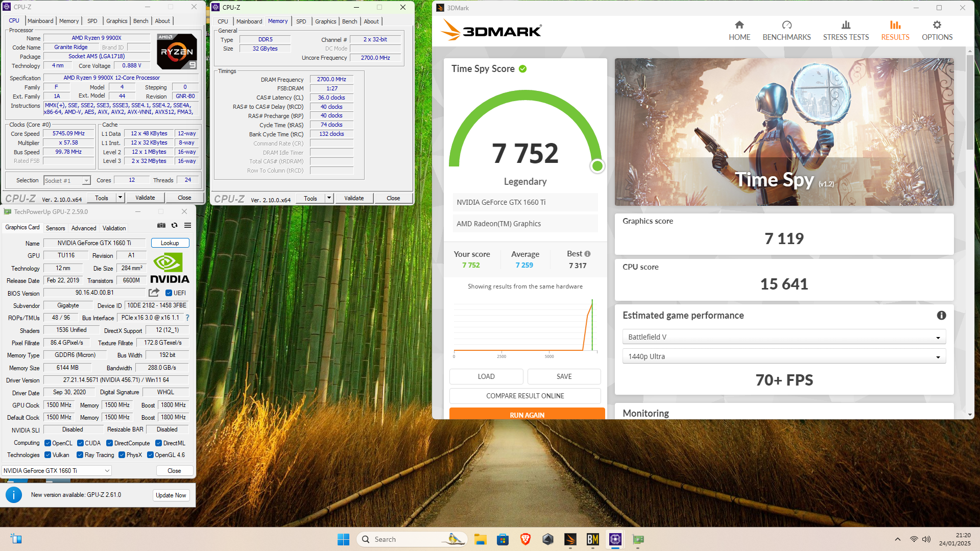Click the GPU-Z screenshot camera icon
This screenshot has width=980, height=551.
coord(161,225)
